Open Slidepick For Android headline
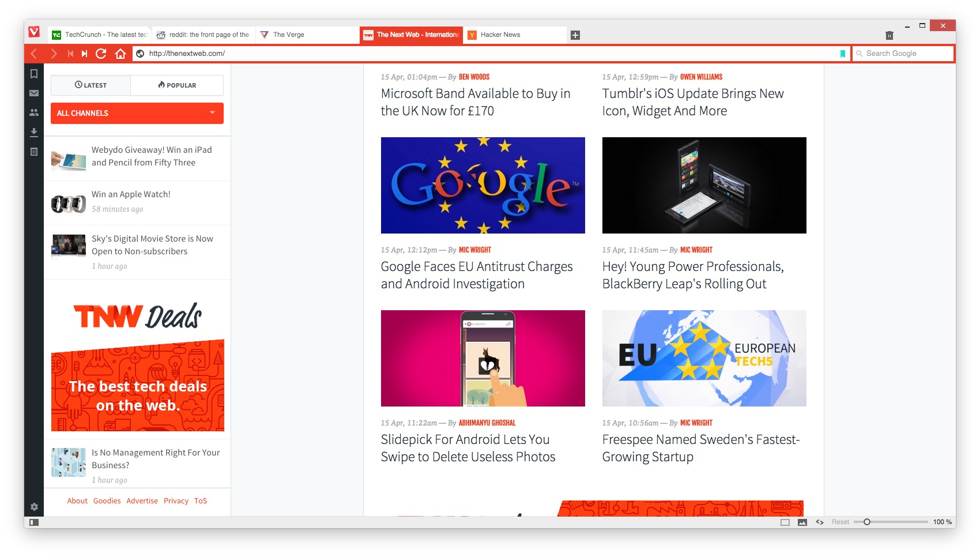The height and width of the screenshot is (557, 980). (x=468, y=448)
